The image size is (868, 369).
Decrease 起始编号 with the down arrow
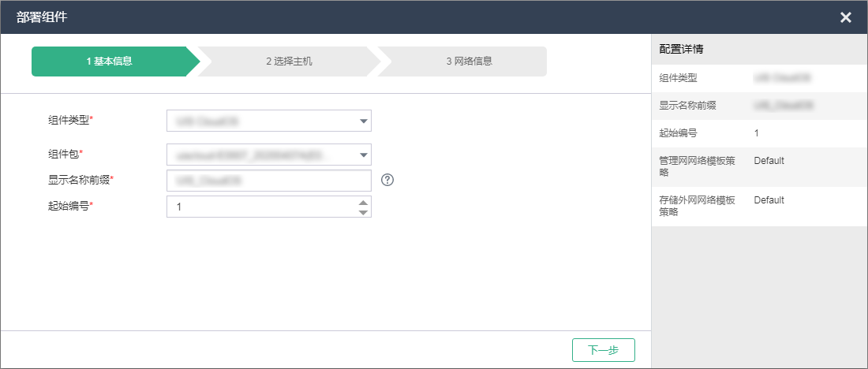[363, 212]
